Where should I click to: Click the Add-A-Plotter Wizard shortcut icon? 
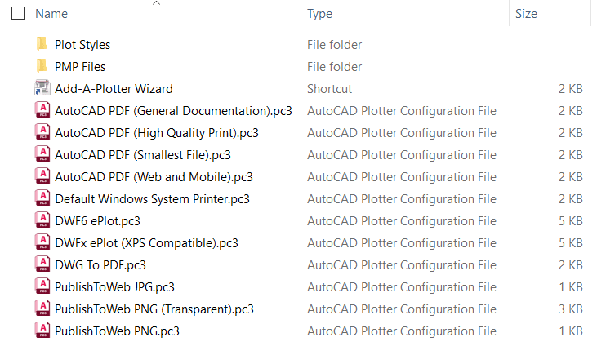(42, 88)
